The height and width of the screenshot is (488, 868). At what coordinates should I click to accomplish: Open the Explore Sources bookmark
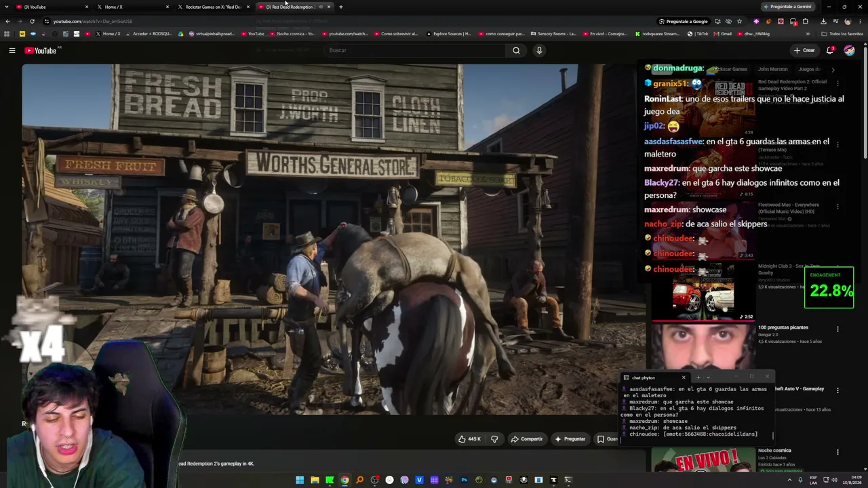pos(448,33)
